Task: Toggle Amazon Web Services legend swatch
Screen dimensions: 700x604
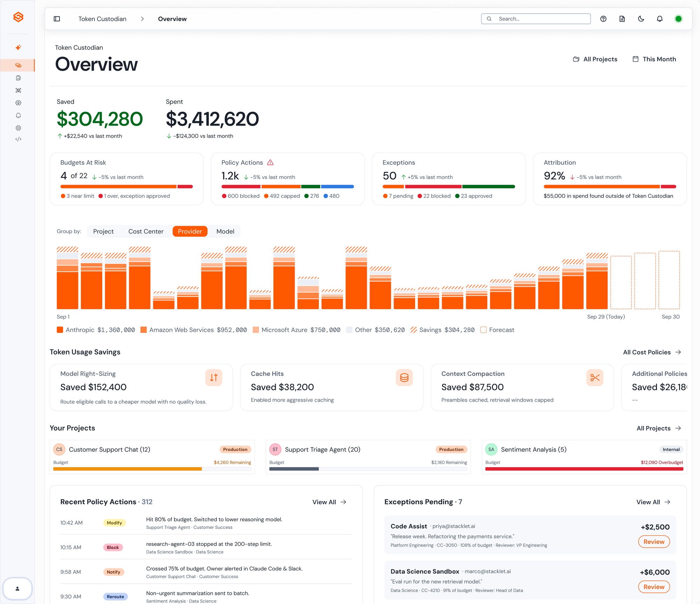Action: click(143, 330)
